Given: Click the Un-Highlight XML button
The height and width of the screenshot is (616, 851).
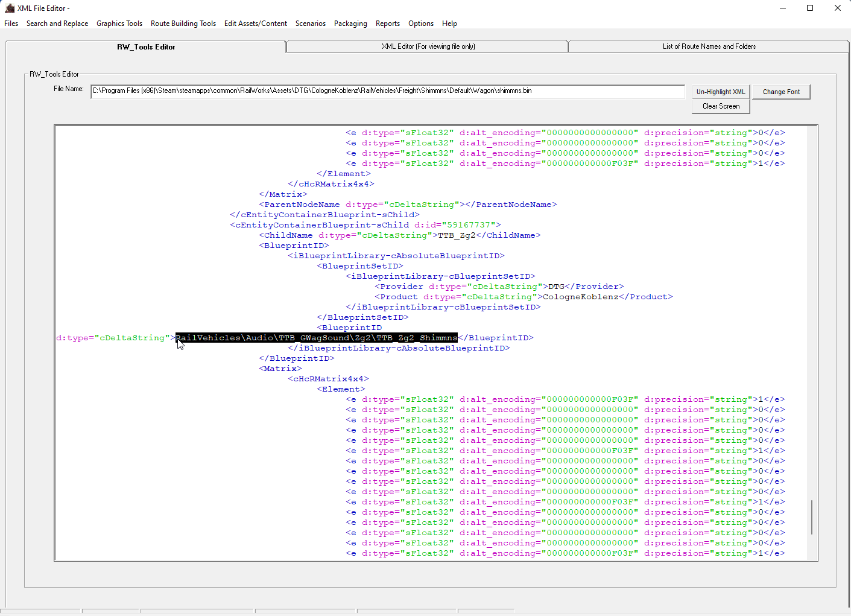Looking at the screenshot, I should click(721, 92).
